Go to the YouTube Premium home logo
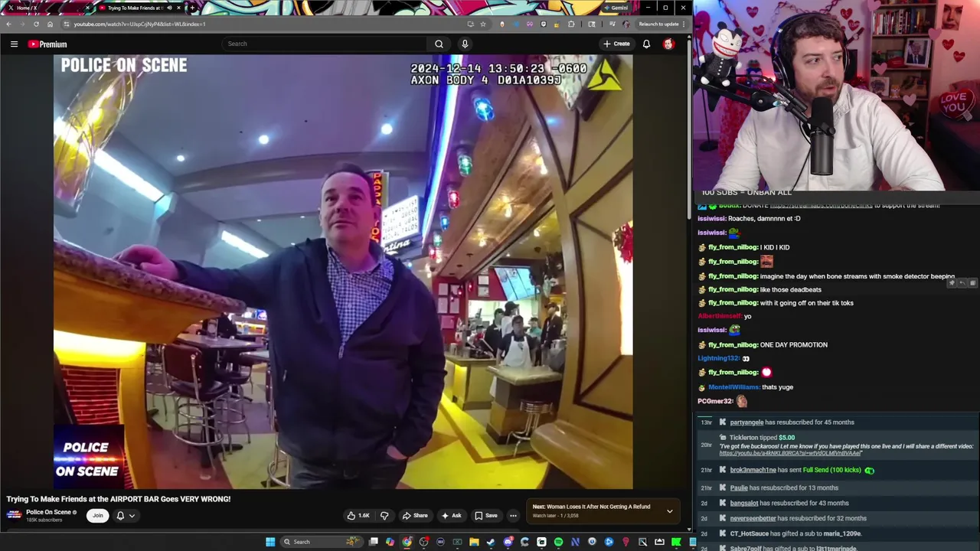Image resolution: width=980 pixels, height=551 pixels. point(47,44)
